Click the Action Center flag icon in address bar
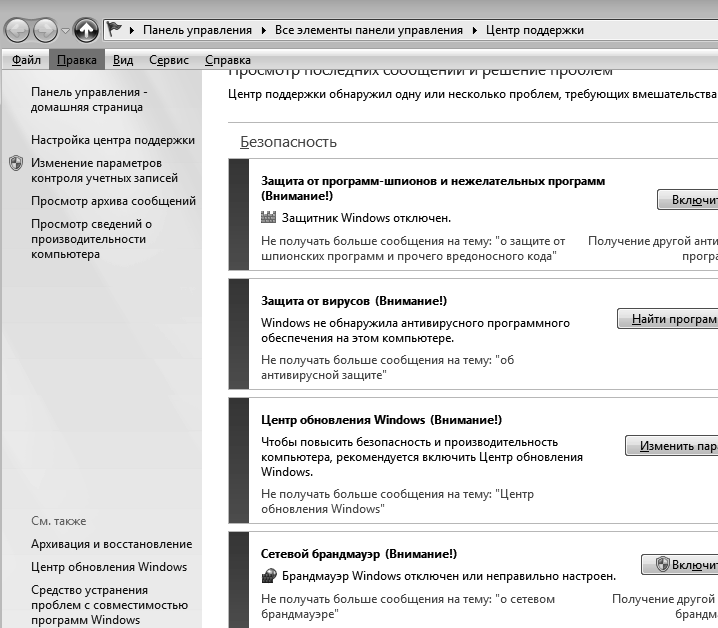 [x=114, y=30]
